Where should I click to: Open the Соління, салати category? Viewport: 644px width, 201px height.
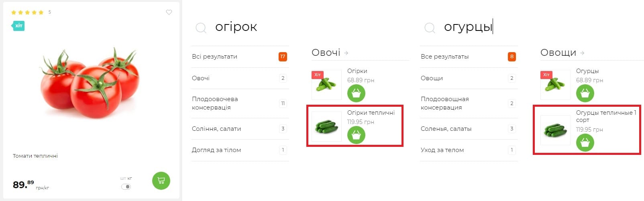240,129
